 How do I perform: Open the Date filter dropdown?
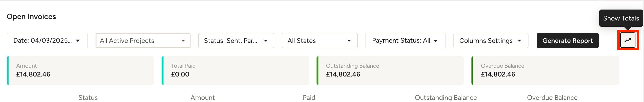47,41
